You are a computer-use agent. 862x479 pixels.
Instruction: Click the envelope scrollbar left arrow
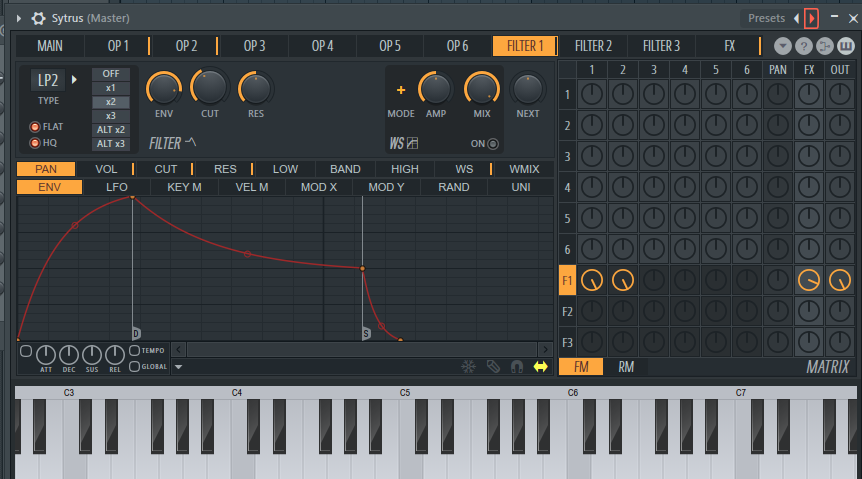[178, 349]
